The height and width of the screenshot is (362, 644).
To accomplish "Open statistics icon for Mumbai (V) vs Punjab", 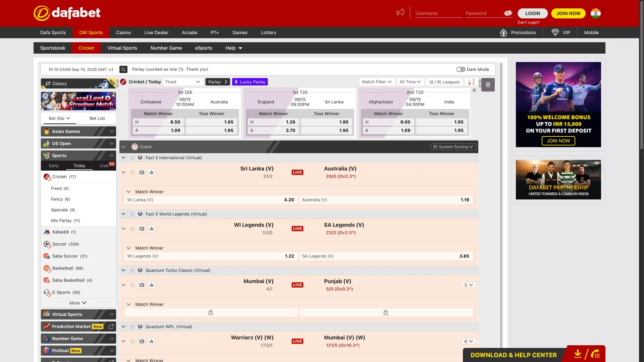I will tap(151, 285).
